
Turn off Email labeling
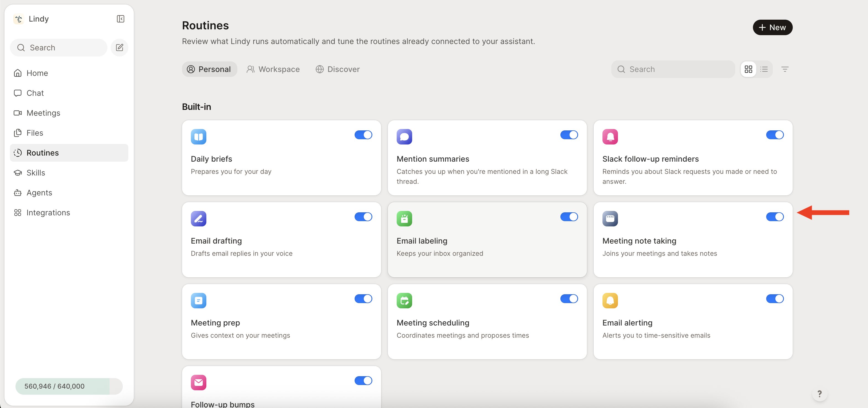(x=569, y=217)
